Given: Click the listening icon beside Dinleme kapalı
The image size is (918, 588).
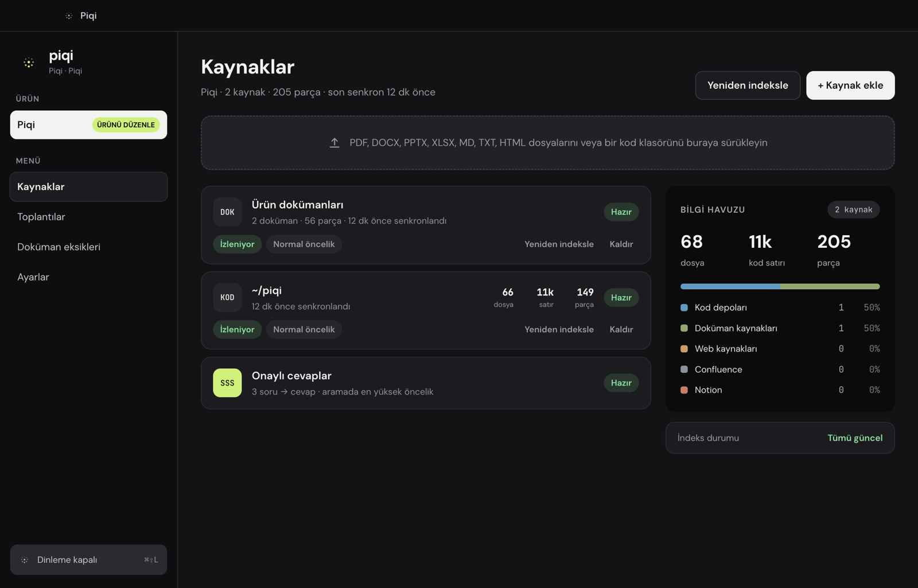Looking at the screenshot, I should (25, 560).
